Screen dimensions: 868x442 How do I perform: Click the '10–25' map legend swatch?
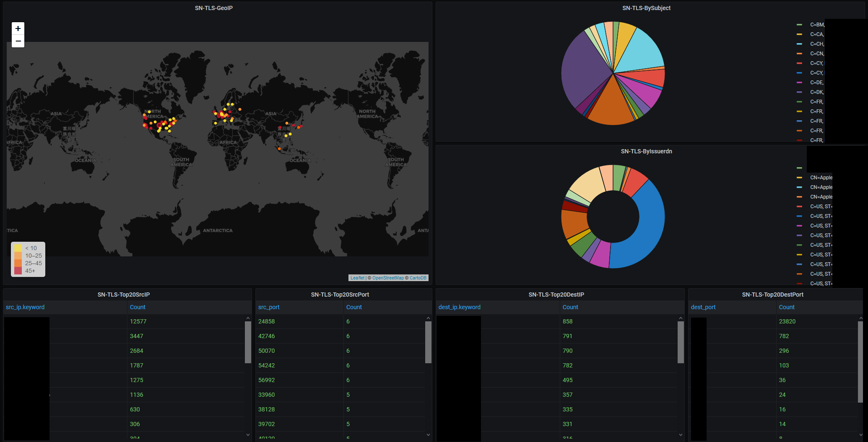pos(18,256)
